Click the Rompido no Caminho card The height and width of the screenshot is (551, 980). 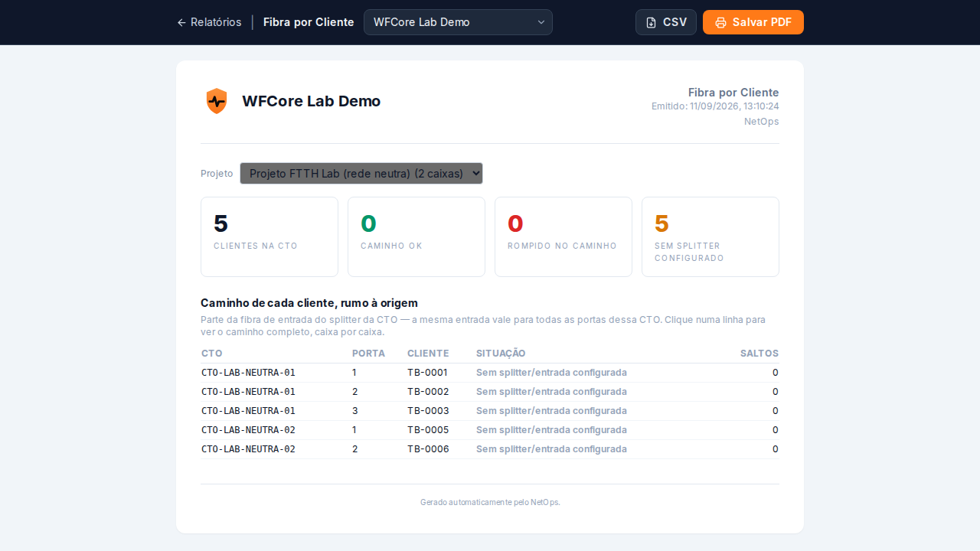point(563,236)
